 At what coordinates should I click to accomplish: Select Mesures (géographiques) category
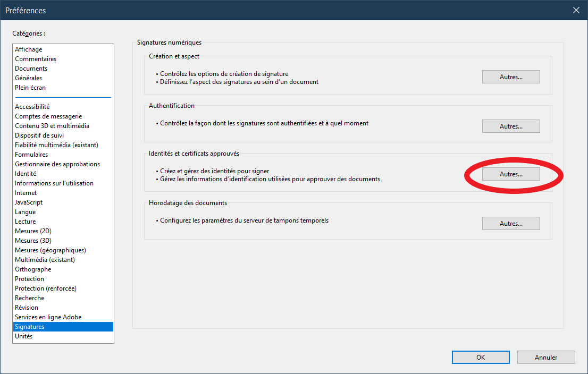pos(51,250)
